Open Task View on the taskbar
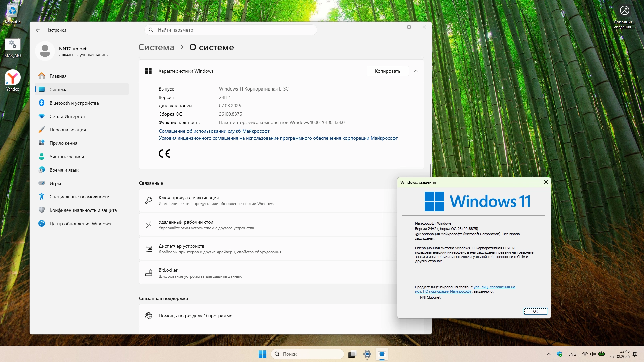This screenshot has height=362, width=644. tap(352, 354)
